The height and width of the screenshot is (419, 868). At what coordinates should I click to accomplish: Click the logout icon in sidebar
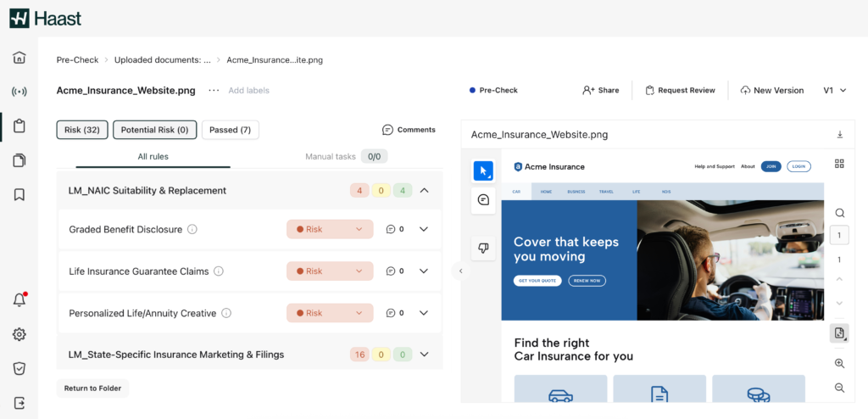point(19,402)
